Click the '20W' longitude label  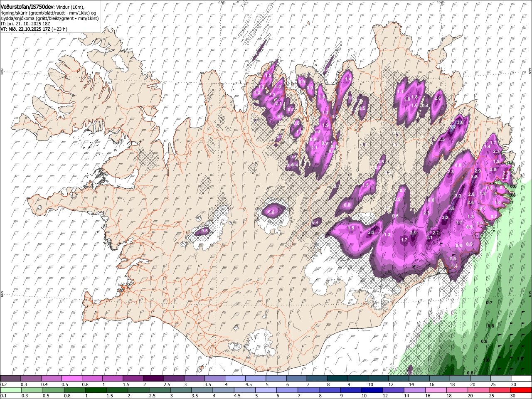pos(221,2)
